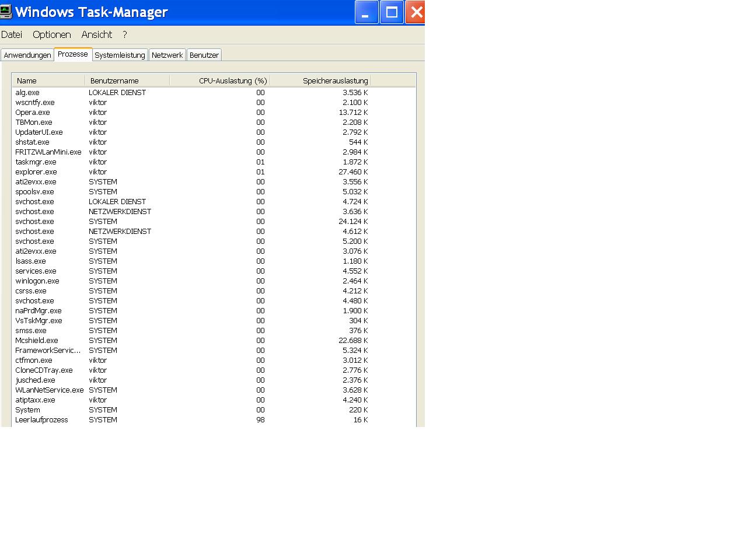Select the FRITZWLanMini.exe process
The height and width of the screenshot is (560, 747).
click(x=214, y=152)
